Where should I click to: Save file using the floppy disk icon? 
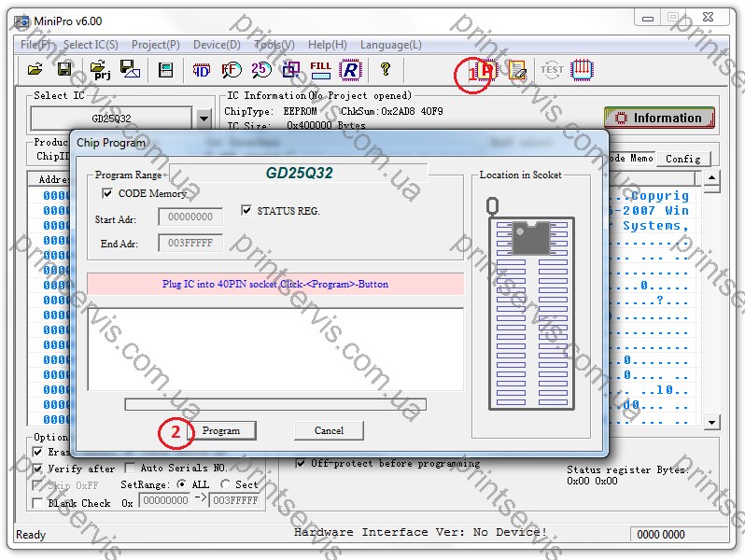64,69
